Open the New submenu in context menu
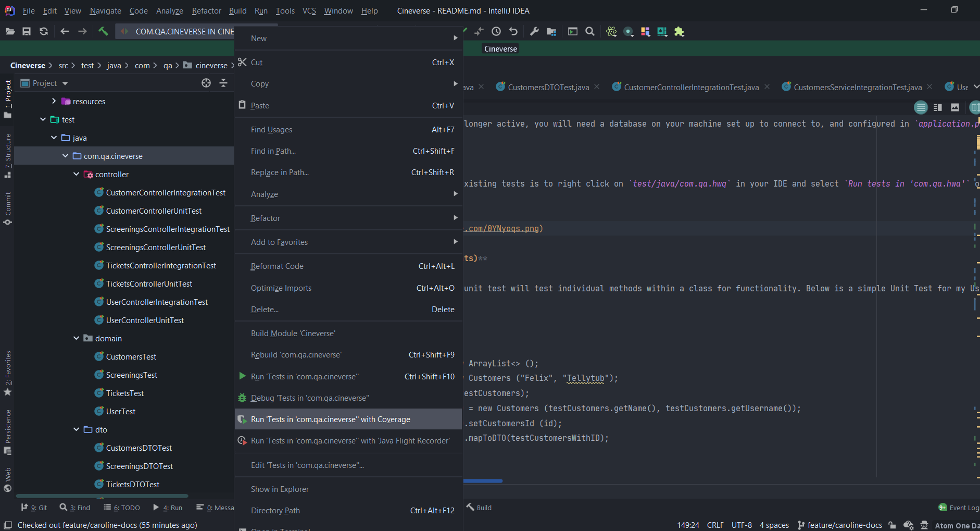The width and height of the screenshot is (980, 531). (x=348, y=38)
